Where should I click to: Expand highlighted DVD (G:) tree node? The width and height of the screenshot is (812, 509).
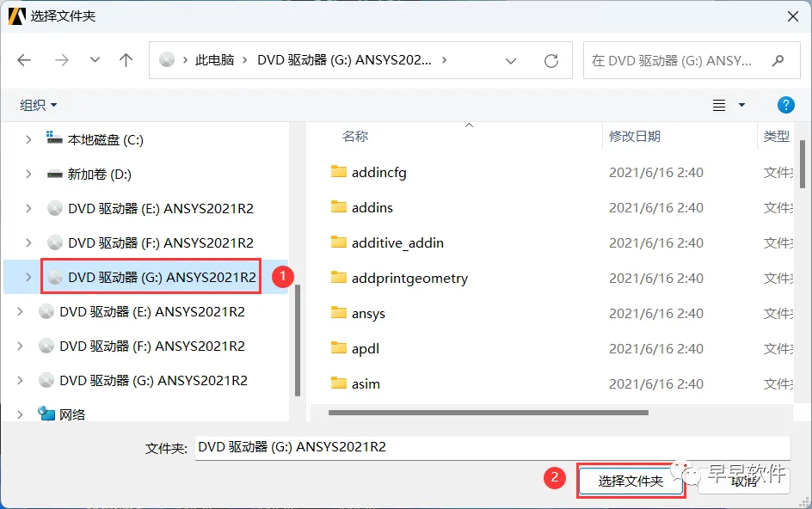(x=28, y=277)
